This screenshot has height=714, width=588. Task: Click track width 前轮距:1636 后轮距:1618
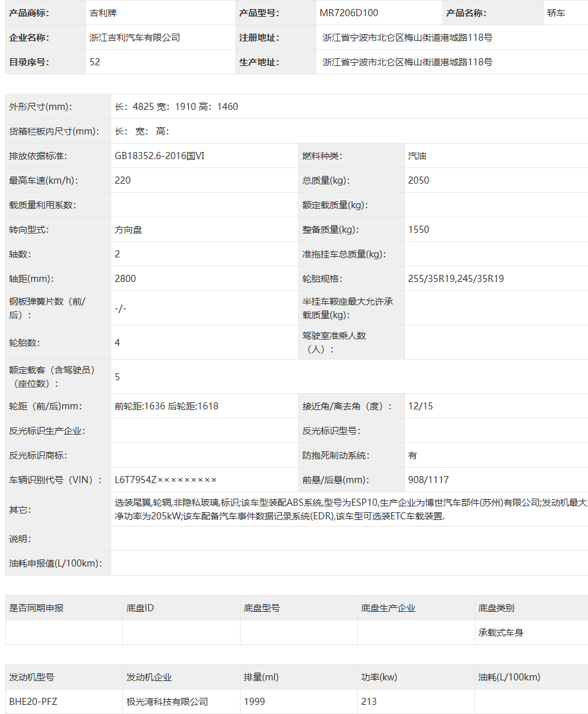166,406
